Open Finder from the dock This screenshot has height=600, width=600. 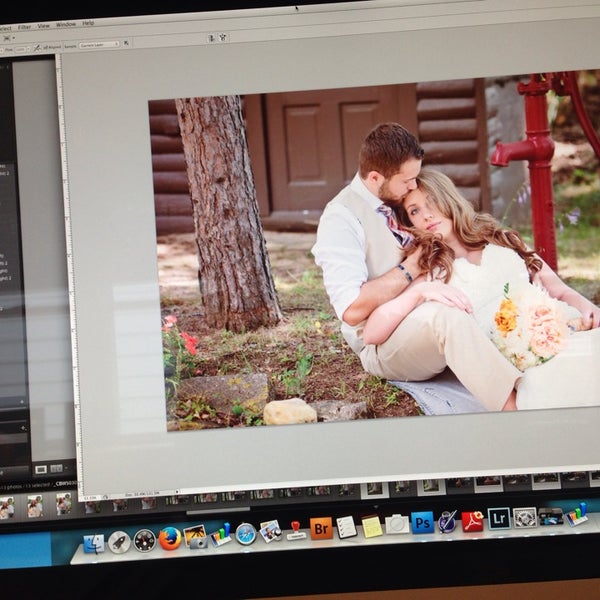94,543
